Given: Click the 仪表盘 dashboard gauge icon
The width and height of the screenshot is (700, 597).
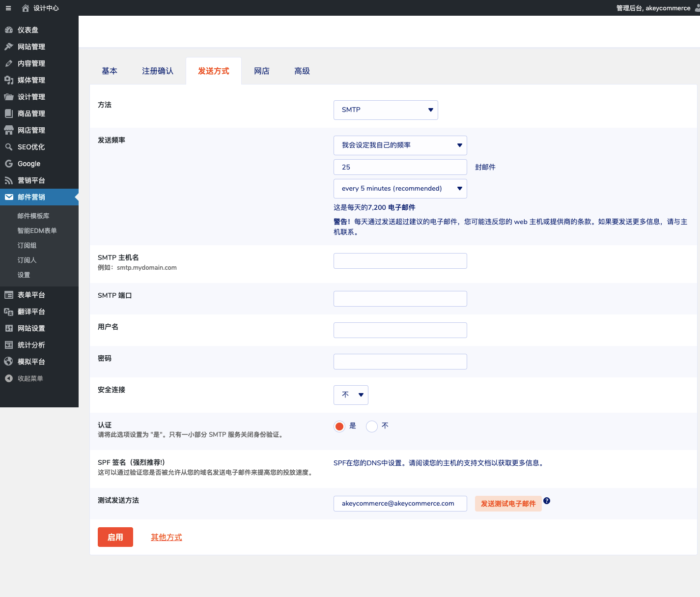Looking at the screenshot, I should coord(9,30).
